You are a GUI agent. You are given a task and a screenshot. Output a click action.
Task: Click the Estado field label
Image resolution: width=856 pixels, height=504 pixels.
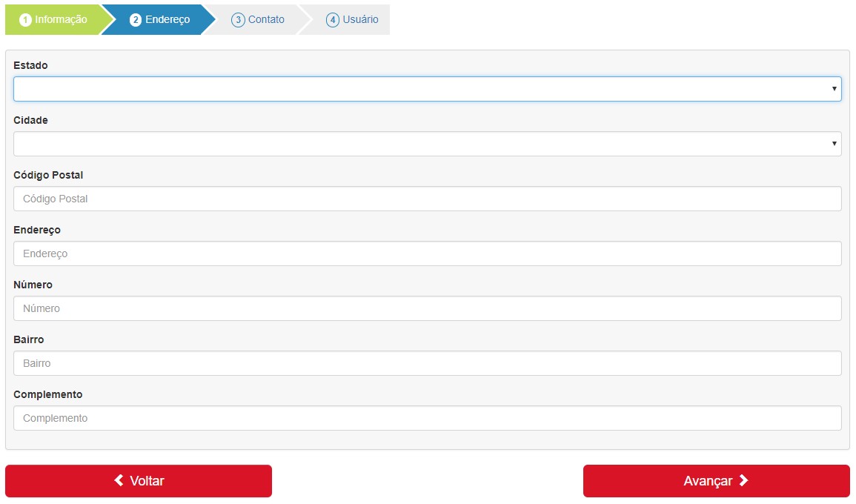pos(30,65)
